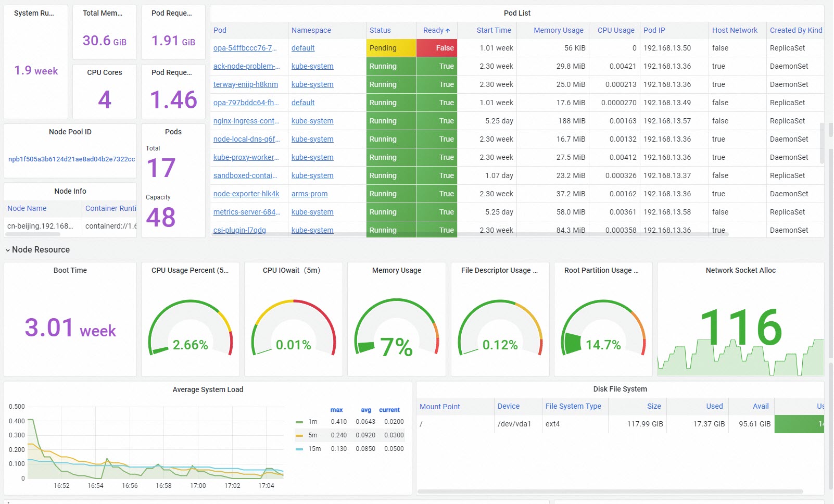834x504 pixels.
Task: Open the csi-plugin-l7qdg pod link
Action: 239,230
